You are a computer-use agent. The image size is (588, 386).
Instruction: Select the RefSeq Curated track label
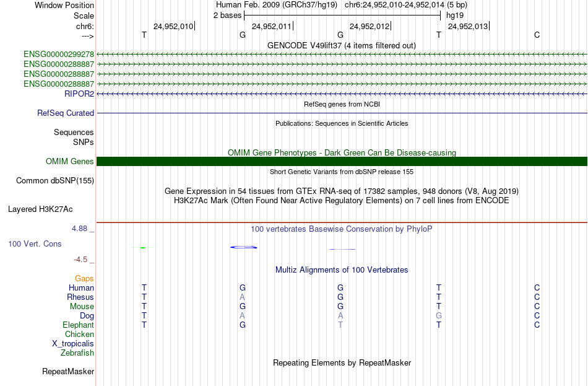[66, 113]
